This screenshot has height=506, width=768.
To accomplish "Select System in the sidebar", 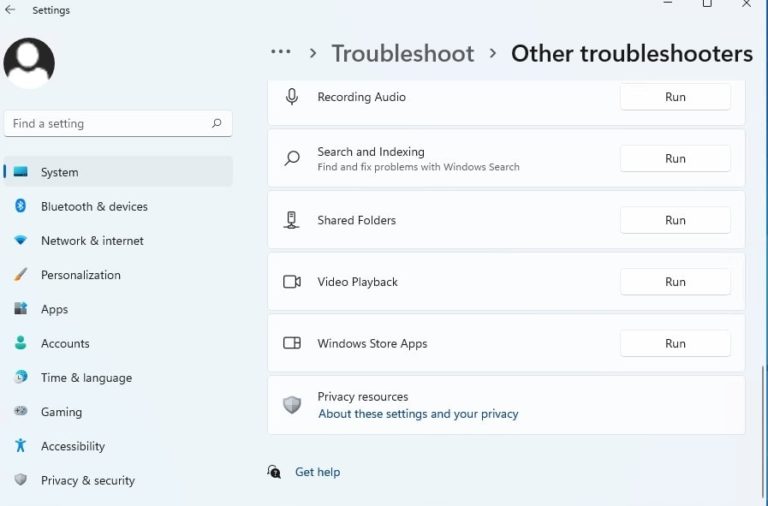I will point(59,172).
